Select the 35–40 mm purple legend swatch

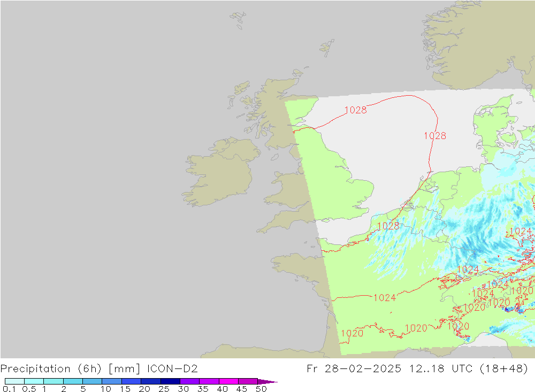209,381
